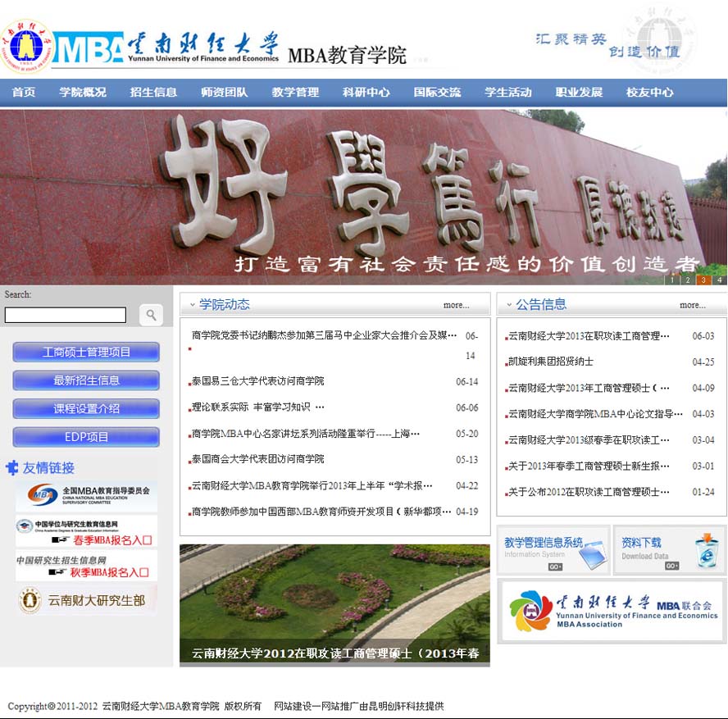Viewport: 728px width, 719px height.
Task: Click the 好学笃行 main banner image
Action: (363, 197)
